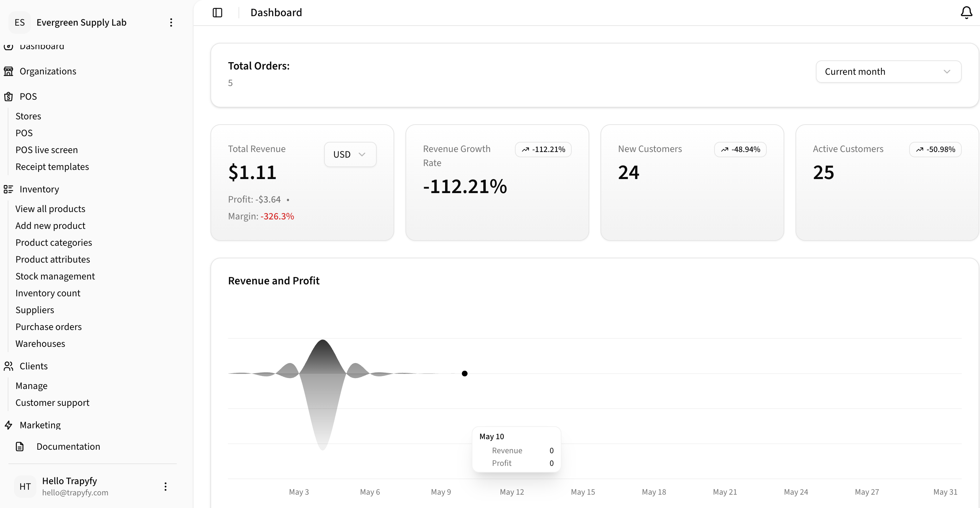Click trend arrow in Active Customers badge
Image resolution: width=980 pixels, height=508 pixels.
[920, 150]
